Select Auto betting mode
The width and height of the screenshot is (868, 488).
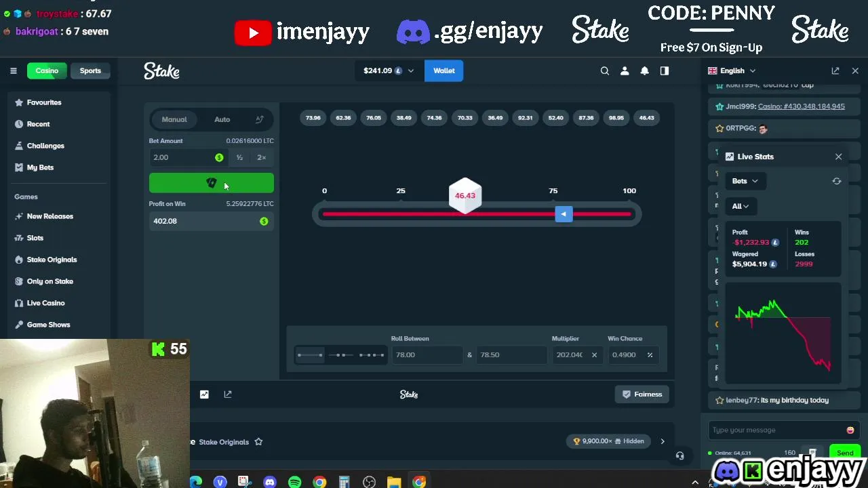(x=222, y=119)
